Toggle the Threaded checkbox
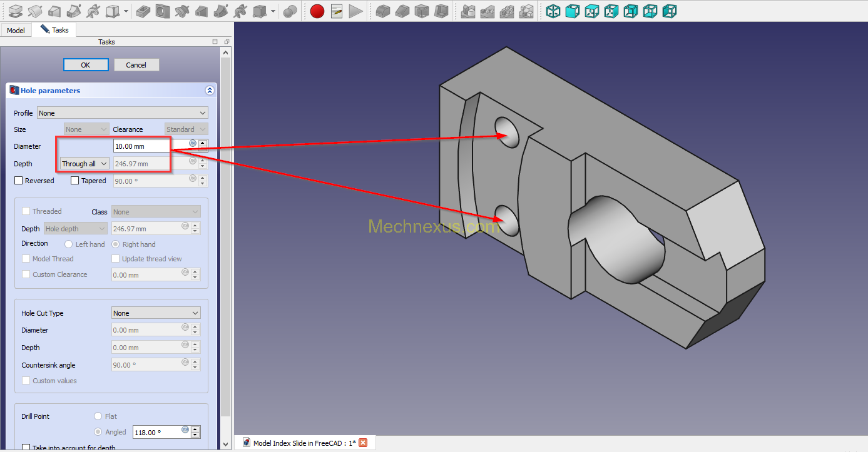868x452 pixels. 26,211
